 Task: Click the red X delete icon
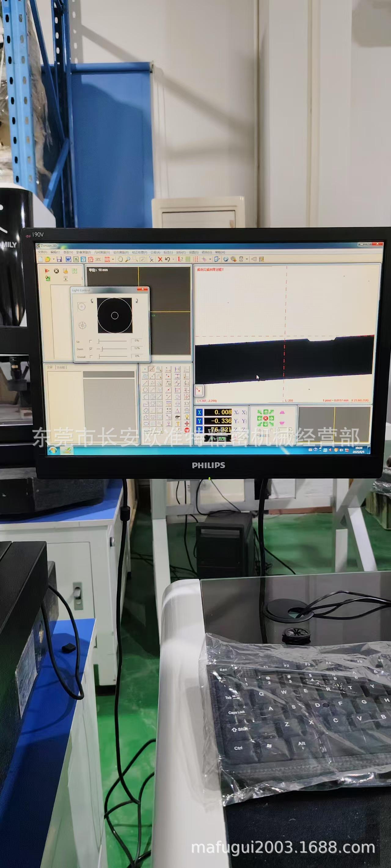pyautogui.click(x=160, y=259)
